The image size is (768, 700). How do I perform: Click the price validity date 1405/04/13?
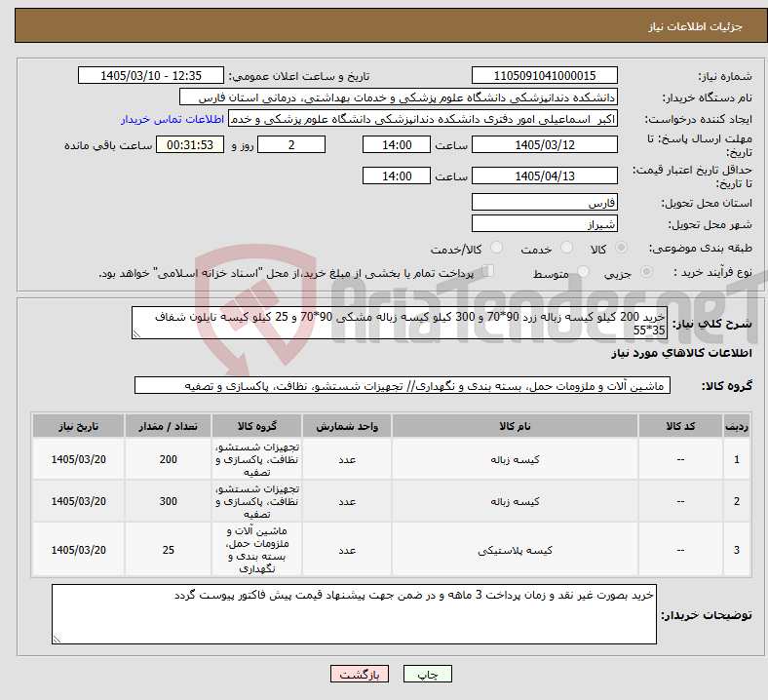(x=544, y=175)
